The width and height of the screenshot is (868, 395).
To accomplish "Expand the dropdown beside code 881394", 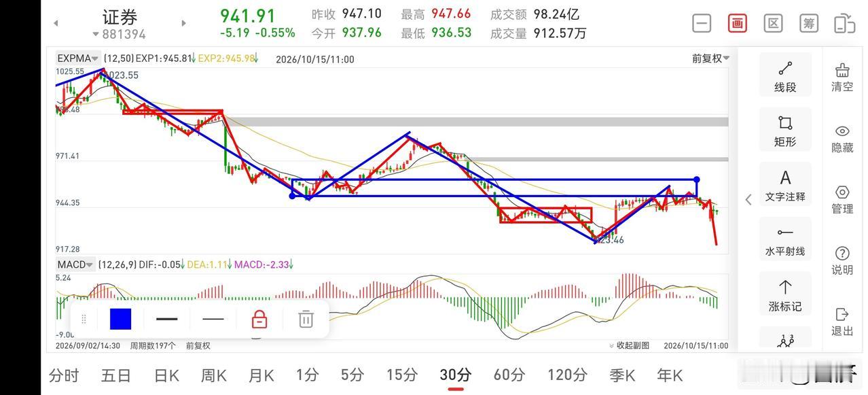I will 96,34.
